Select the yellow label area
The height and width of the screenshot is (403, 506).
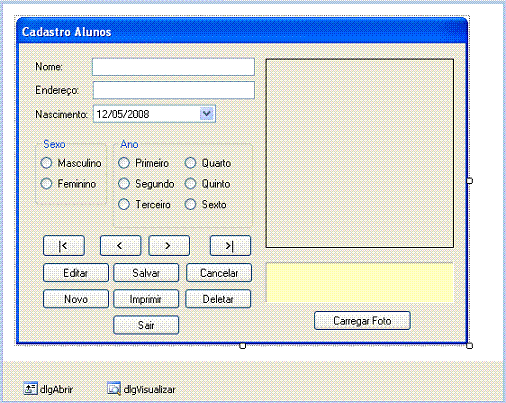(x=359, y=282)
